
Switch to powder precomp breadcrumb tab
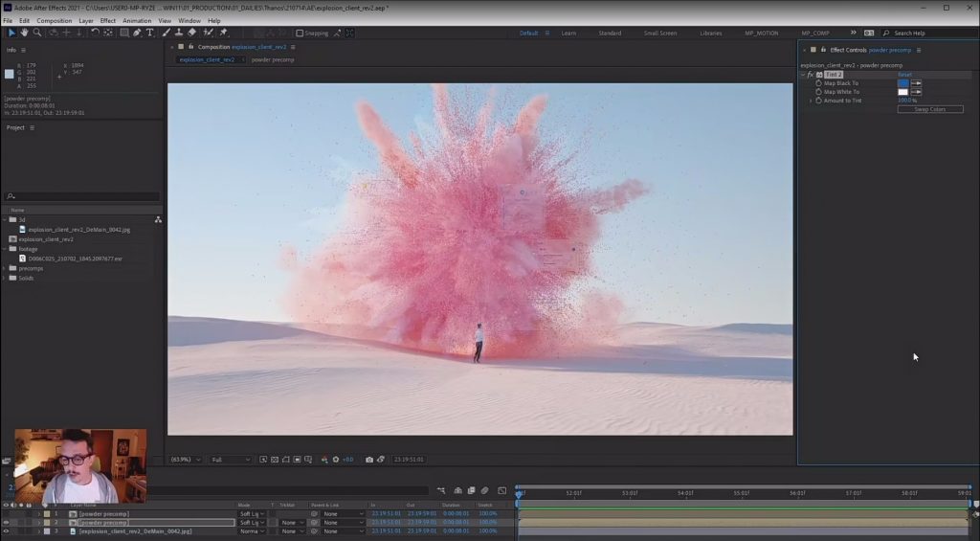click(273, 60)
